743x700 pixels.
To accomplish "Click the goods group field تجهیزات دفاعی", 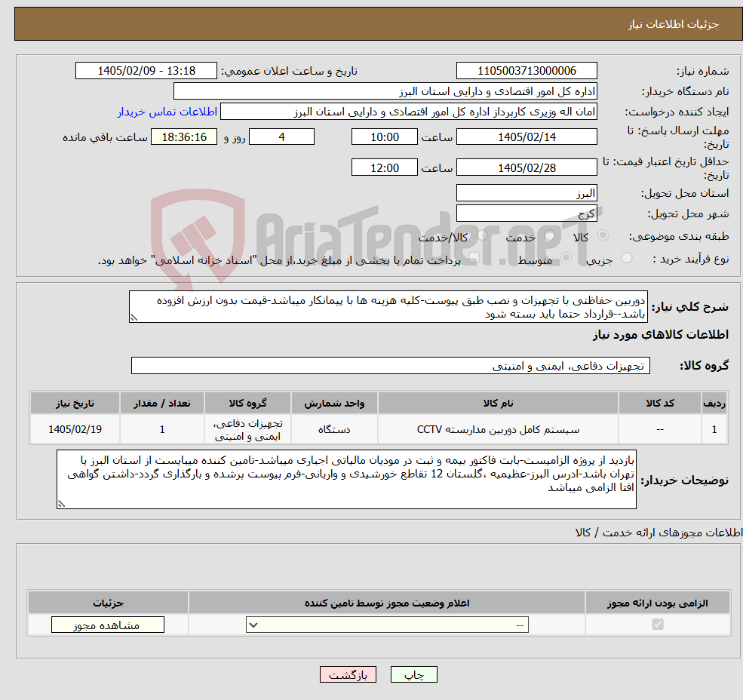I will point(391,366).
